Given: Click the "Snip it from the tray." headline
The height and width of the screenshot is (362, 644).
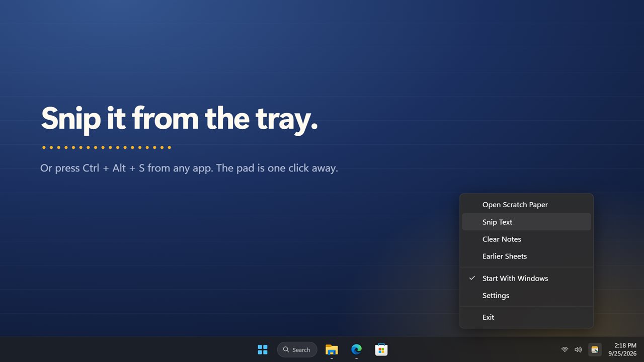Looking at the screenshot, I should click(x=179, y=119).
